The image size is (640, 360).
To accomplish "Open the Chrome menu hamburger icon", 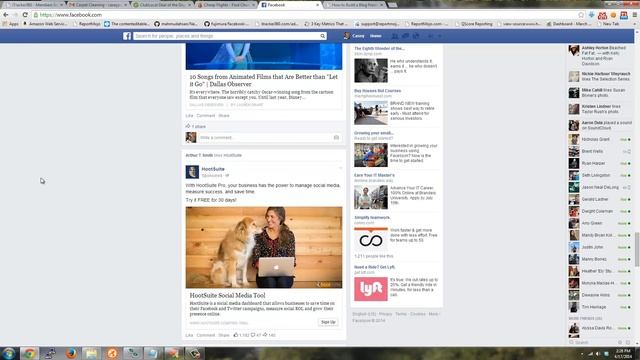I will click(x=635, y=15).
